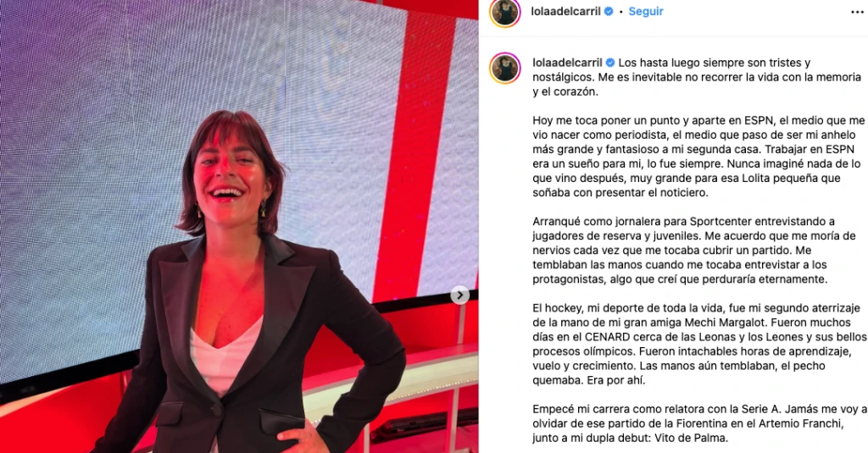The image size is (868, 453).
Task: Follow the account via Seguir
Action: point(645,12)
